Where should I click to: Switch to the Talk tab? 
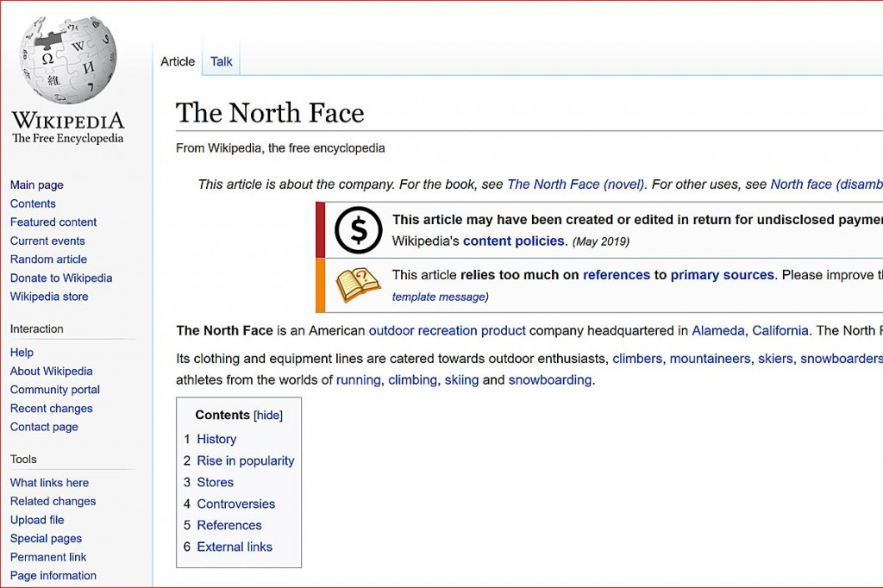[x=221, y=61]
